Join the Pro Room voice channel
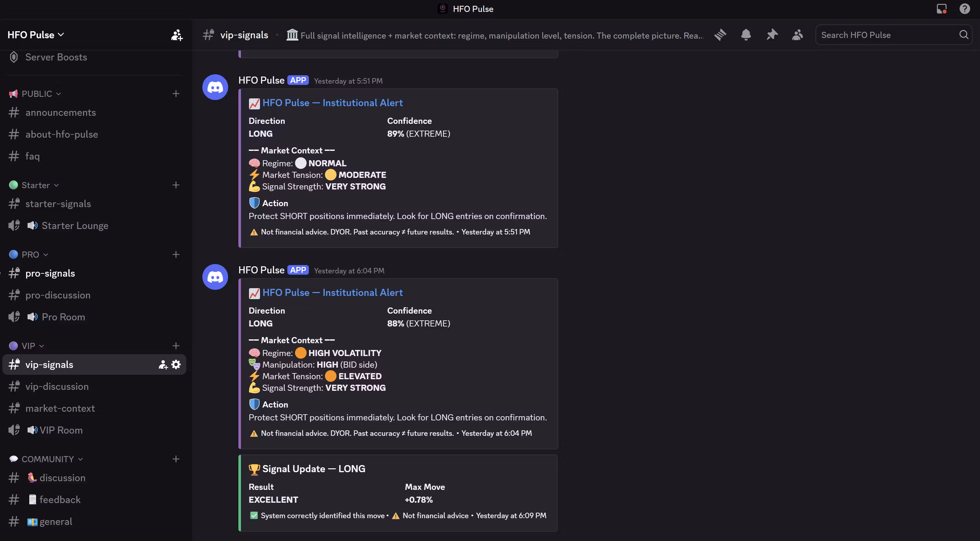The image size is (980, 541). (94, 317)
